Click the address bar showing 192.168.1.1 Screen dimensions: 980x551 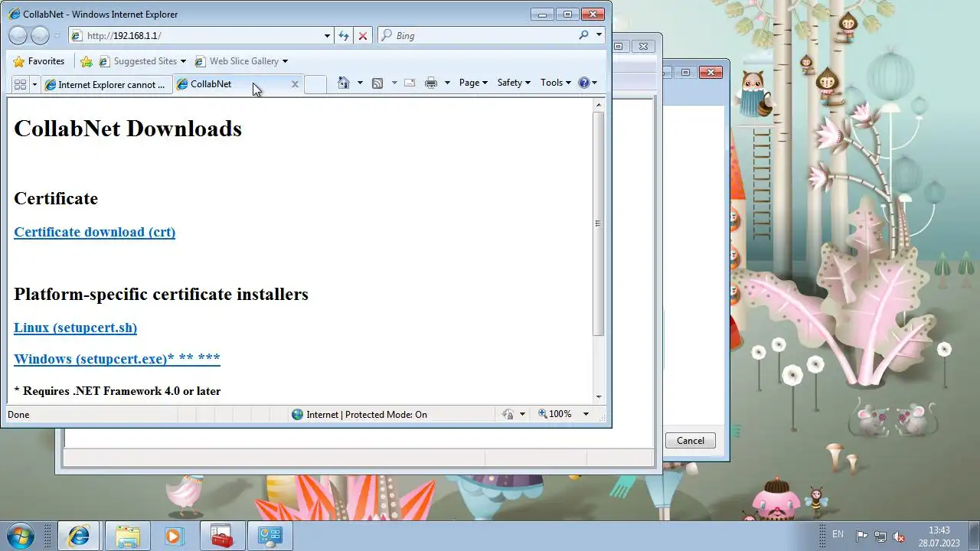pos(195,35)
